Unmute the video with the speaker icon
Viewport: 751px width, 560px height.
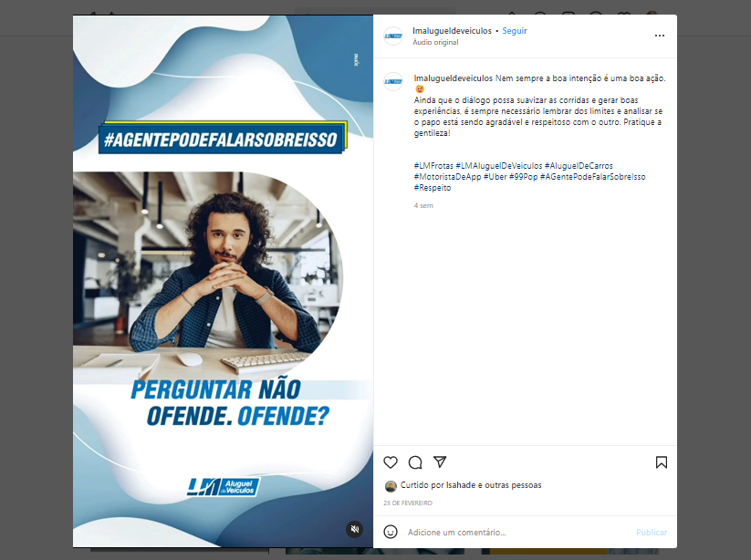pos(354,529)
